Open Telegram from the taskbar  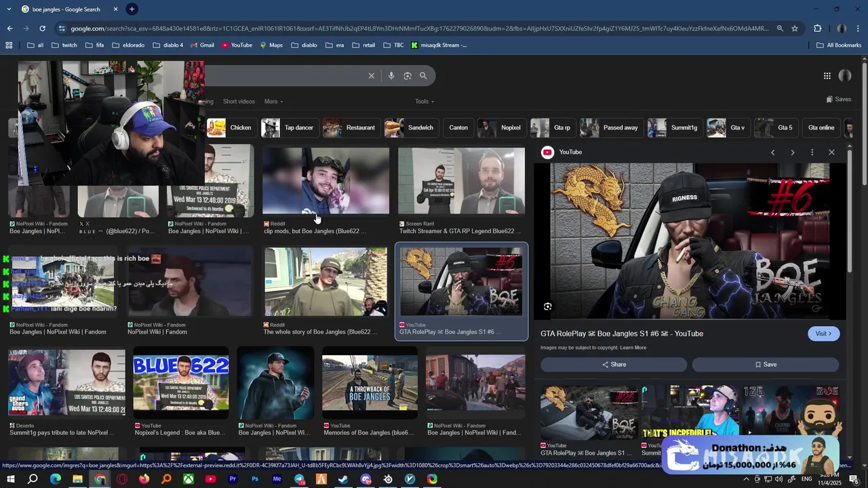299,479
